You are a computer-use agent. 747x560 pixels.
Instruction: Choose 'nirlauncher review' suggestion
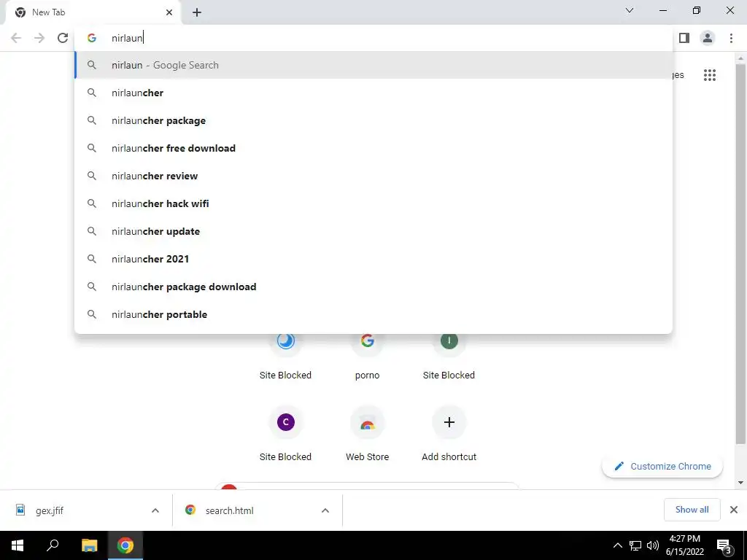[x=373, y=176]
